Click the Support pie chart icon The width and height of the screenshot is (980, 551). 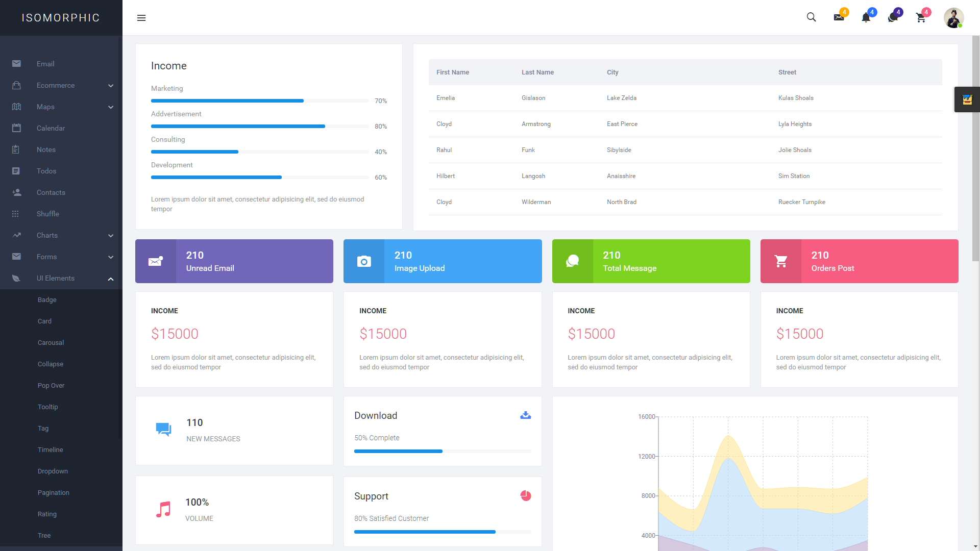(526, 496)
